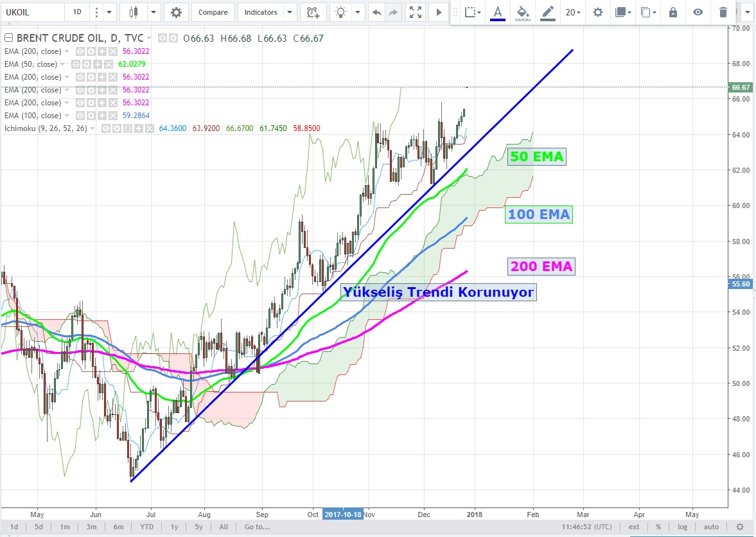Open the blue text color picker
This screenshot has width=756, height=537.
coord(498,12)
